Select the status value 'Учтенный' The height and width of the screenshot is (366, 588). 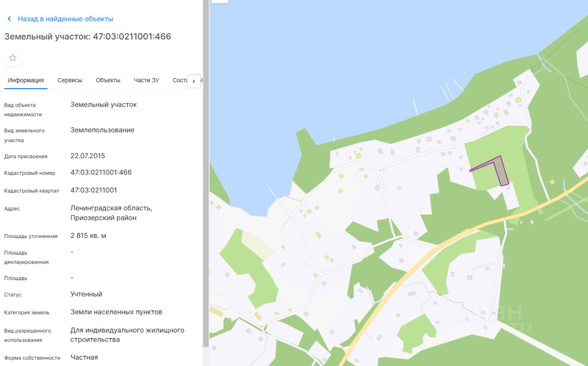pos(86,294)
